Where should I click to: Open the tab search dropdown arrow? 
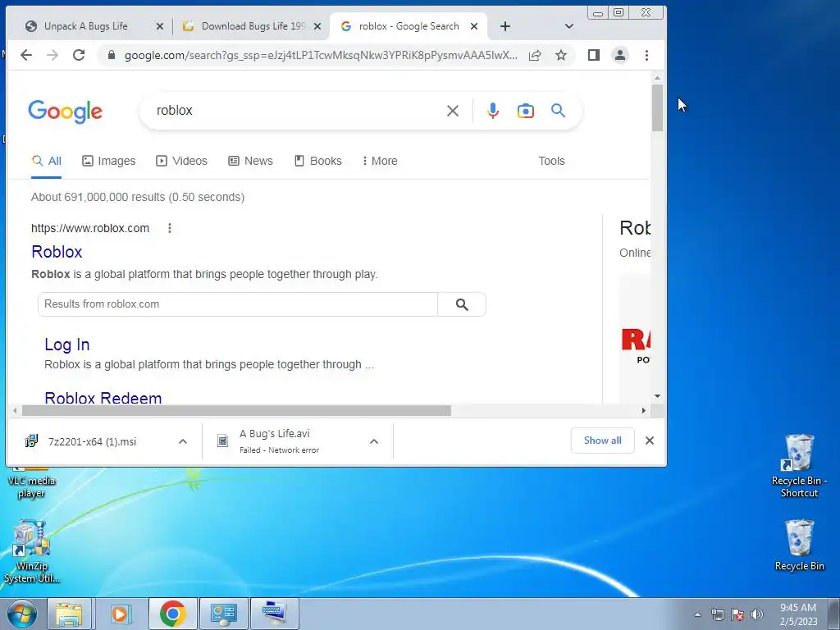click(x=569, y=26)
